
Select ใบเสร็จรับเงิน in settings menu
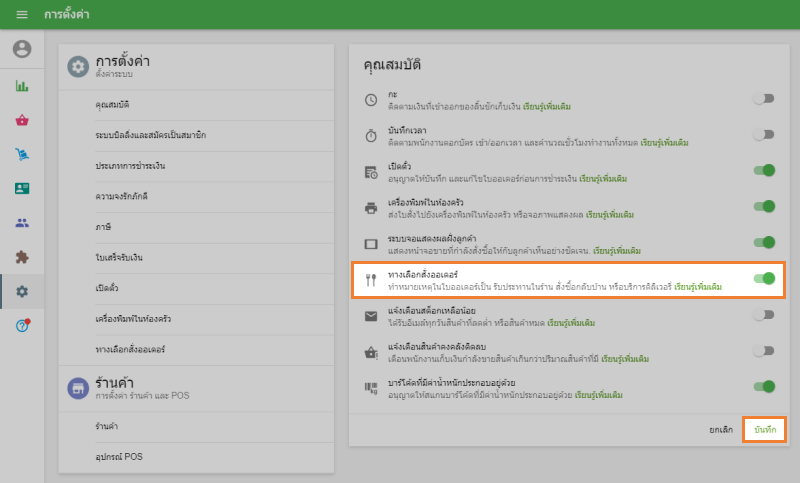[x=119, y=257]
